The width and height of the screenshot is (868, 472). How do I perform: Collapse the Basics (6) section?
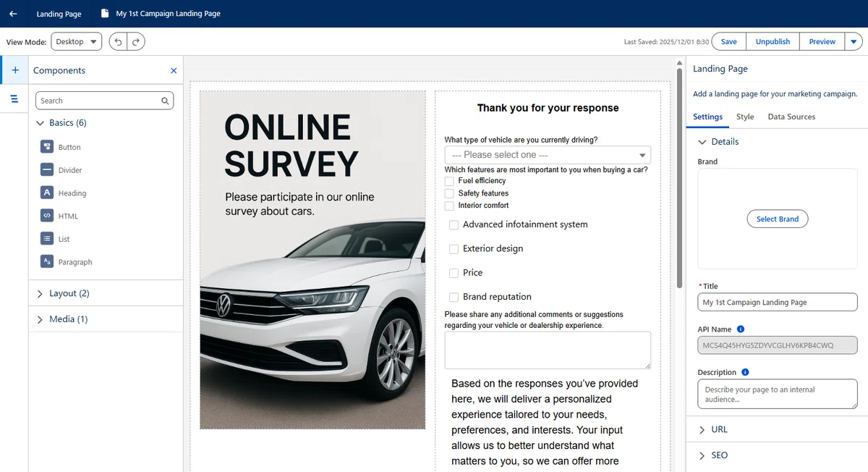coord(41,123)
